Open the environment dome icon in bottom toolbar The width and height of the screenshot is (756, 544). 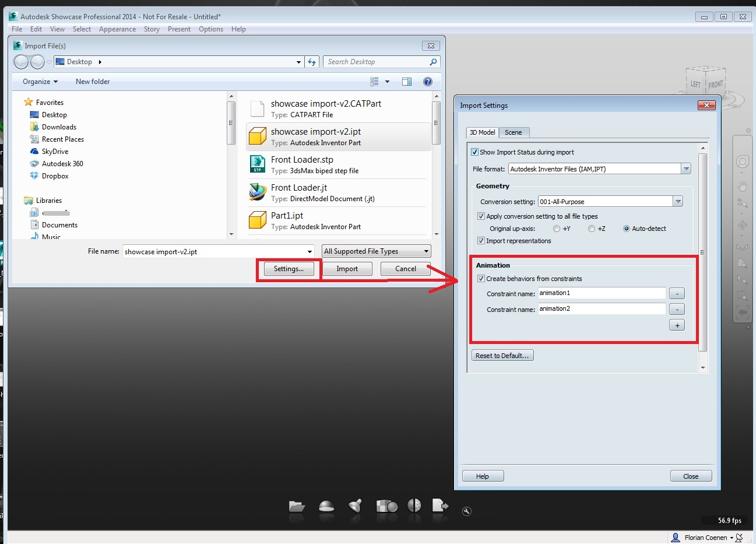[x=326, y=506]
